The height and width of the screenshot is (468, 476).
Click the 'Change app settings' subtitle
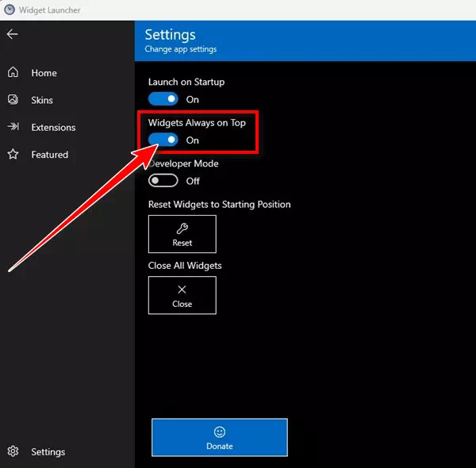(x=181, y=49)
